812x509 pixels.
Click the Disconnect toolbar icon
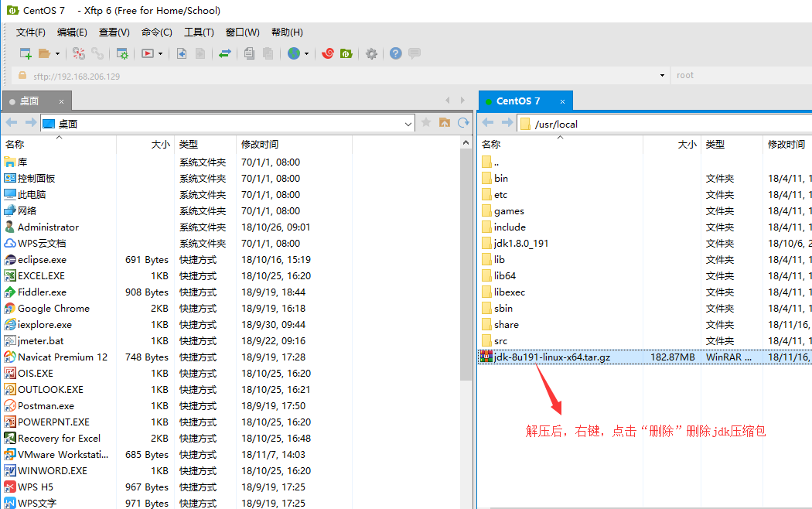tap(79, 53)
